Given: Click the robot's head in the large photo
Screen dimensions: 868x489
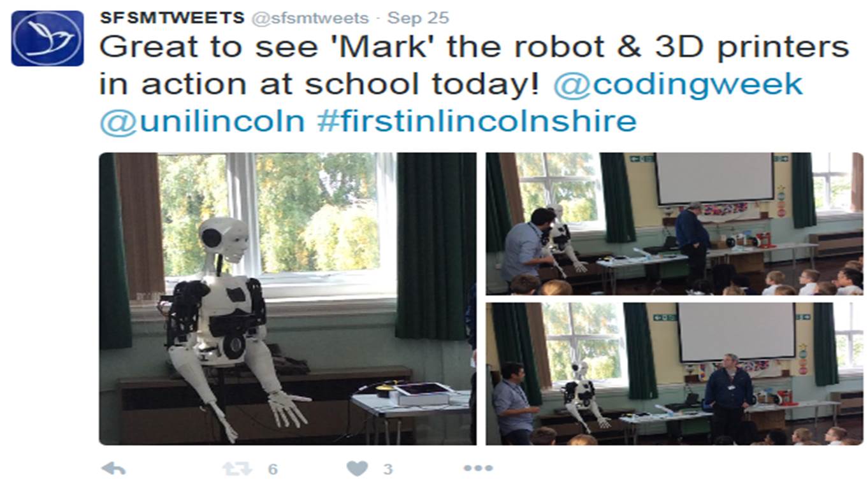Looking at the screenshot, I should coord(223,240).
